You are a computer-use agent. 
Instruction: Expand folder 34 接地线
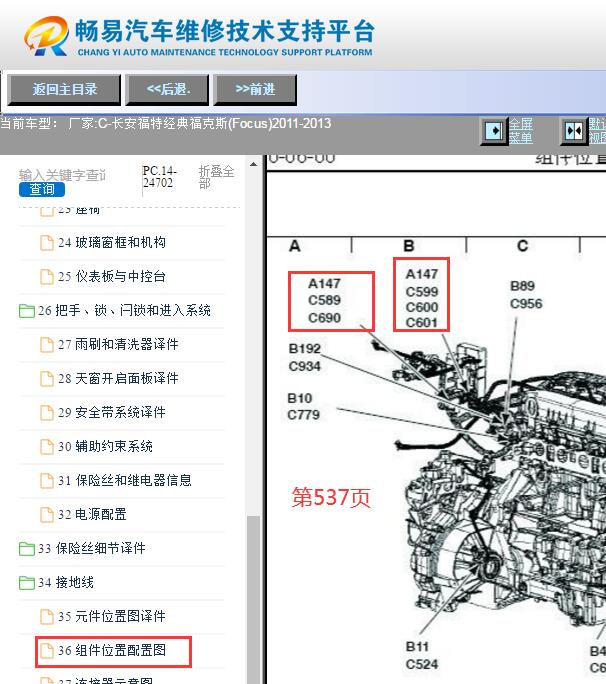pyautogui.click(x=27, y=583)
